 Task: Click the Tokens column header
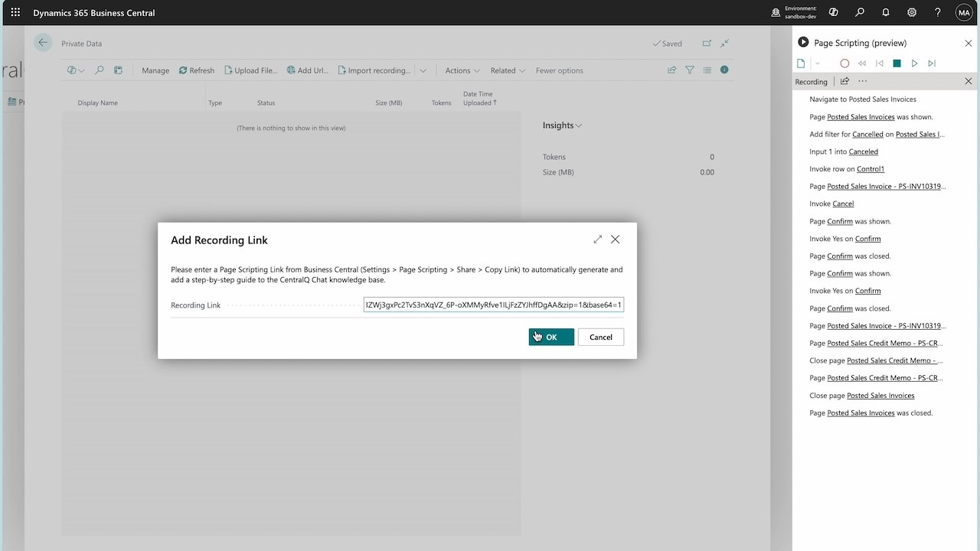pos(441,103)
